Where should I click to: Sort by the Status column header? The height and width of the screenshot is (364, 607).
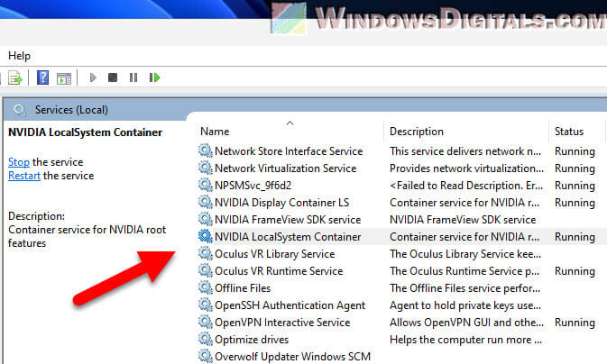pos(569,132)
